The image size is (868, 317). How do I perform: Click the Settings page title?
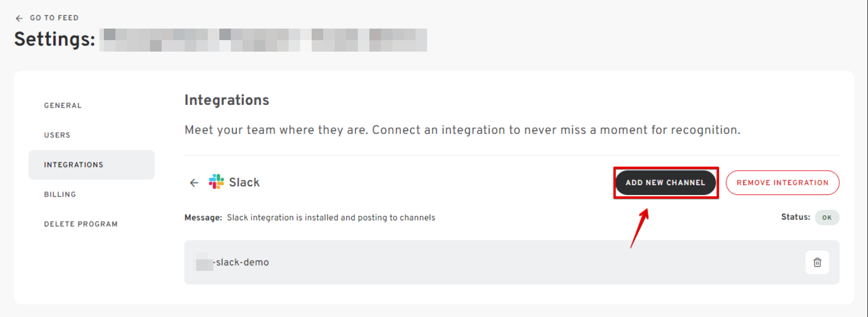(x=54, y=40)
